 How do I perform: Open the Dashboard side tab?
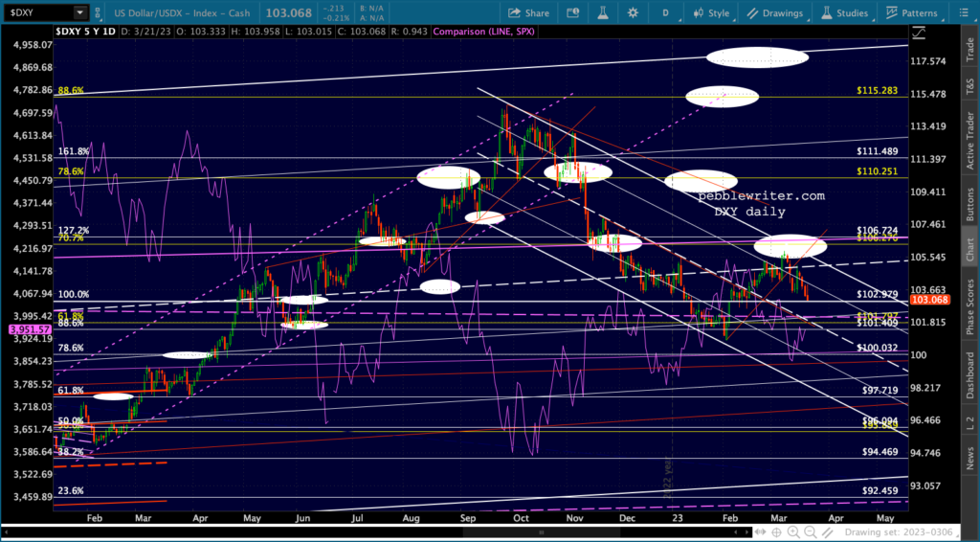tap(969, 375)
